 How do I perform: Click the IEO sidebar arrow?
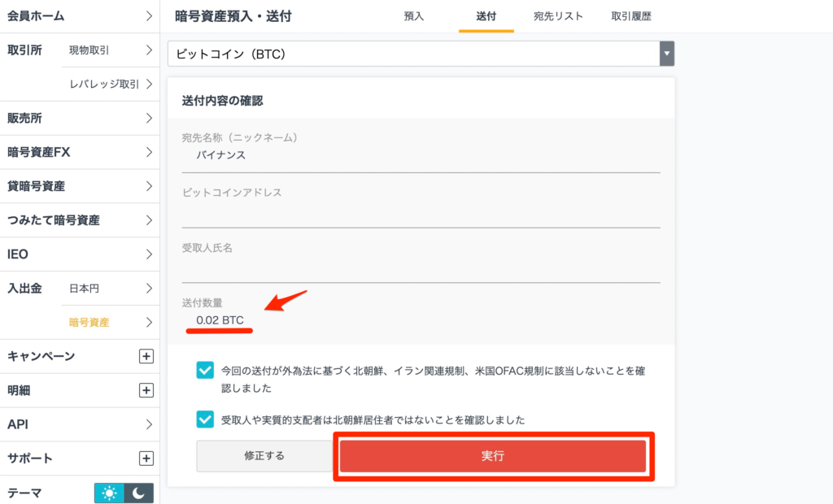[x=149, y=254]
